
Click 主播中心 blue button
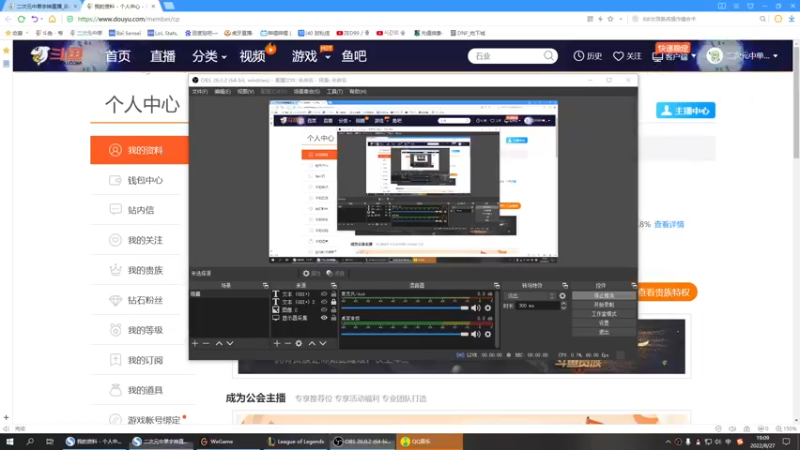point(686,111)
